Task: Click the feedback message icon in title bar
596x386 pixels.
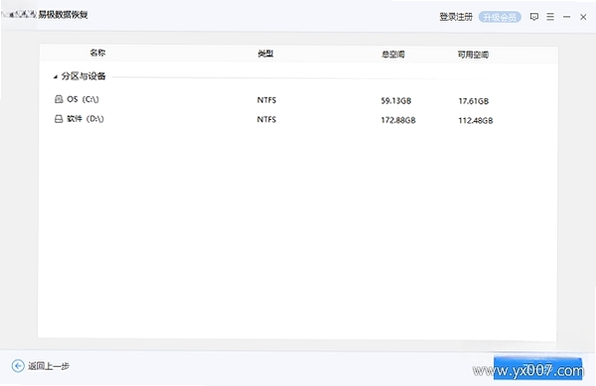Action: (534, 17)
